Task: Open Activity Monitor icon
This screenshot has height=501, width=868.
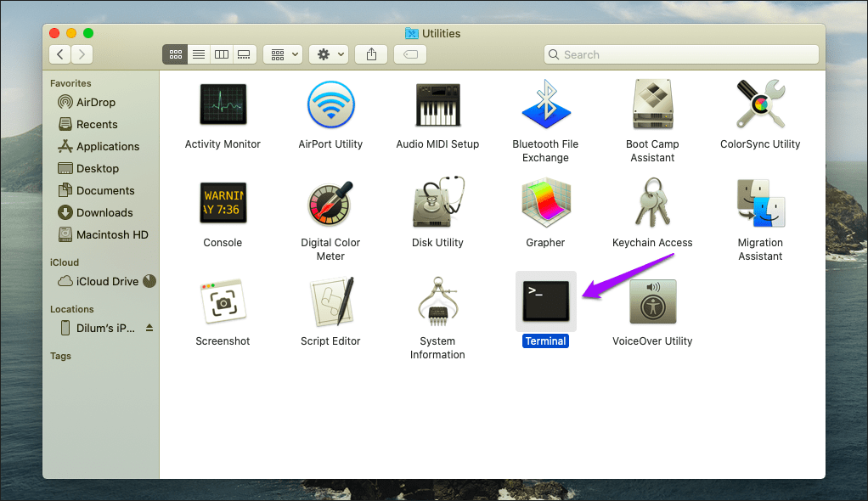Action: coord(223,105)
